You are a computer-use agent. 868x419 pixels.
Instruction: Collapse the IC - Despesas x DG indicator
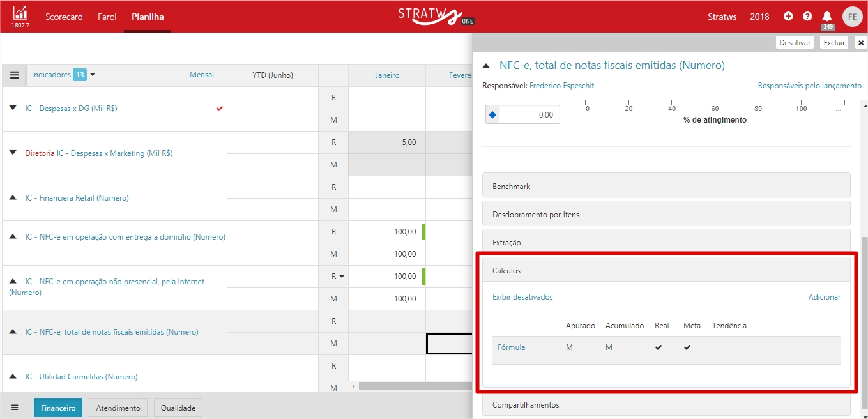point(13,109)
